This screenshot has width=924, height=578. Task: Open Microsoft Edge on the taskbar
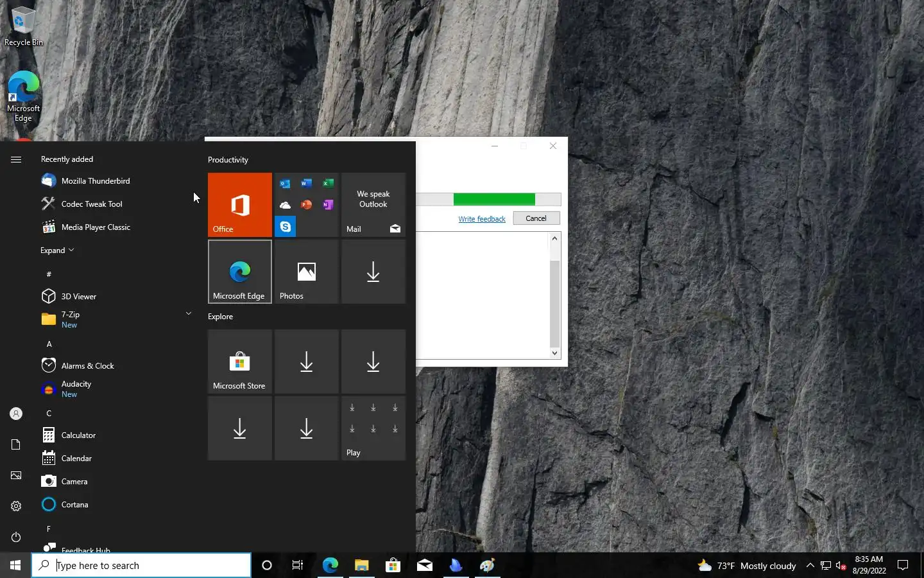pyautogui.click(x=330, y=565)
